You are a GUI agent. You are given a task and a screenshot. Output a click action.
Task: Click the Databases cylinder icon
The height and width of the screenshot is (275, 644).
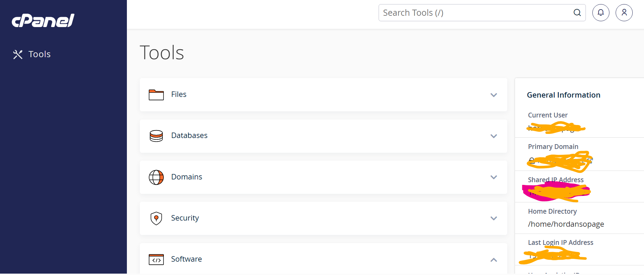click(156, 136)
